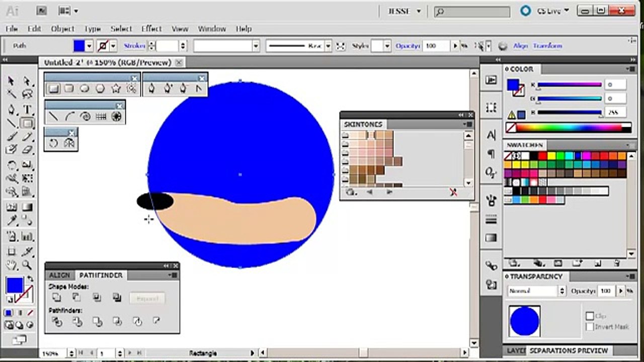Swap fill and stroke in toolbox
The height and width of the screenshot is (362, 644).
click(30, 279)
